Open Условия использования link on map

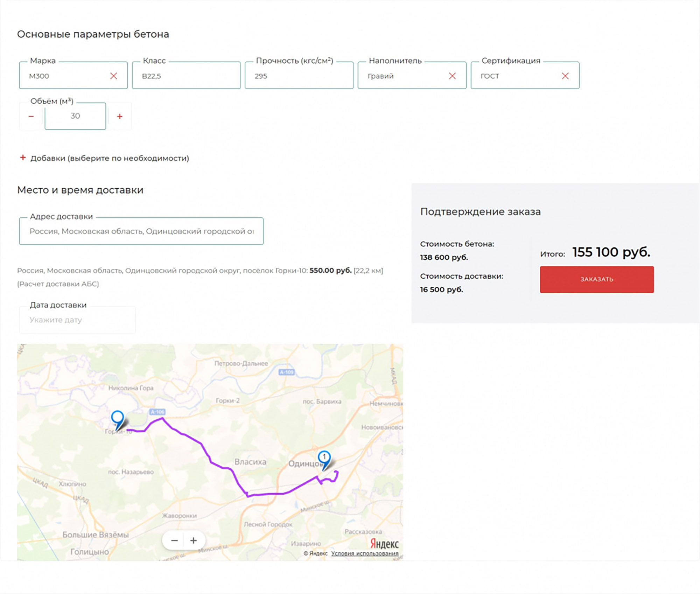[x=365, y=553]
